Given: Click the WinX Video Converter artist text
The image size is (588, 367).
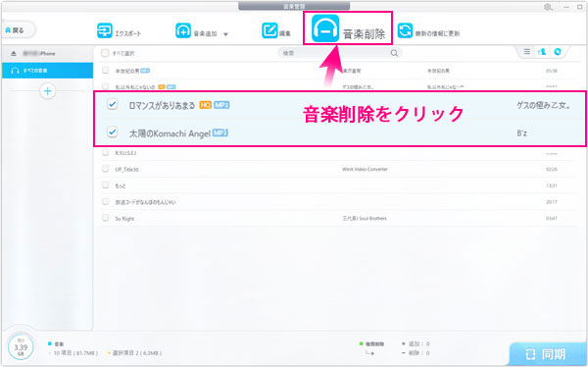Looking at the screenshot, I should tap(365, 169).
